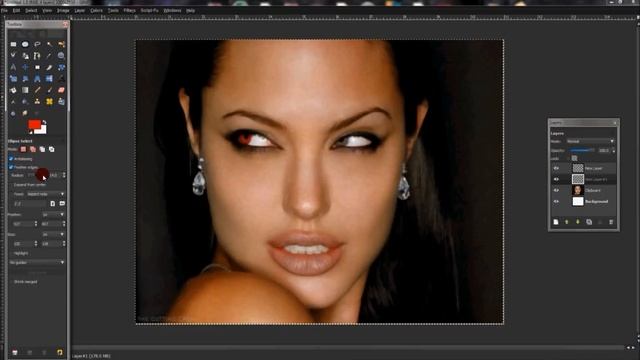
Task: Set selection mode to Add
Action: coord(33,149)
